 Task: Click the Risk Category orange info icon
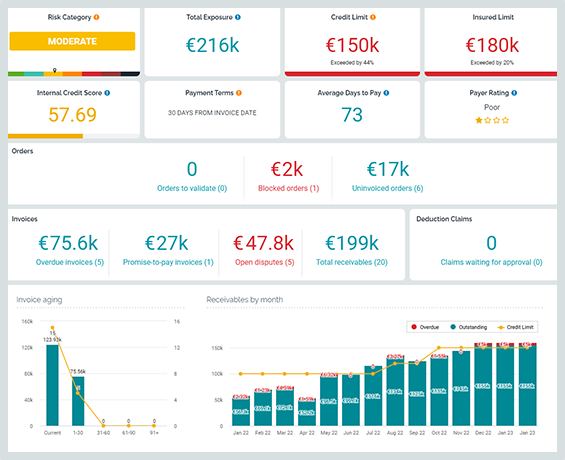(x=97, y=17)
